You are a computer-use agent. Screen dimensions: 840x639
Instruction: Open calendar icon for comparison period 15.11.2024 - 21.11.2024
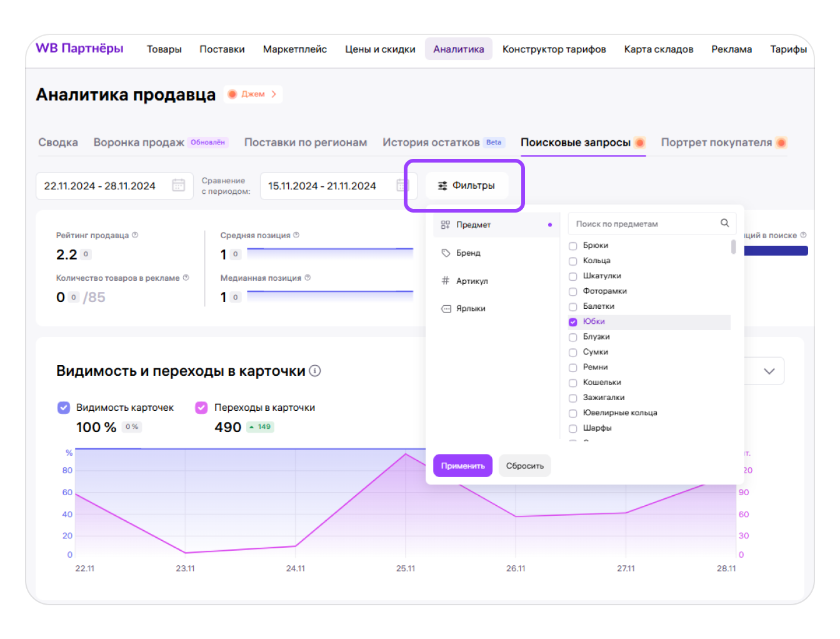(402, 185)
